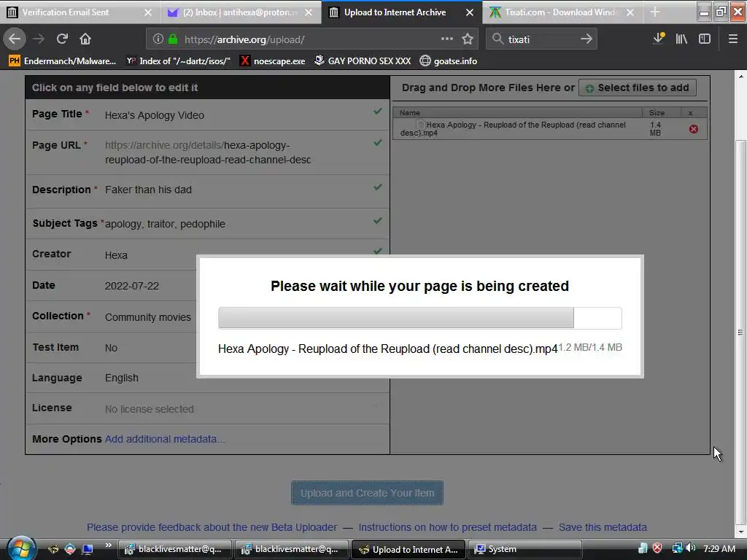This screenshot has width=747, height=560.
Task: Click the upload progress bar
Action: (x=419, y=318)
